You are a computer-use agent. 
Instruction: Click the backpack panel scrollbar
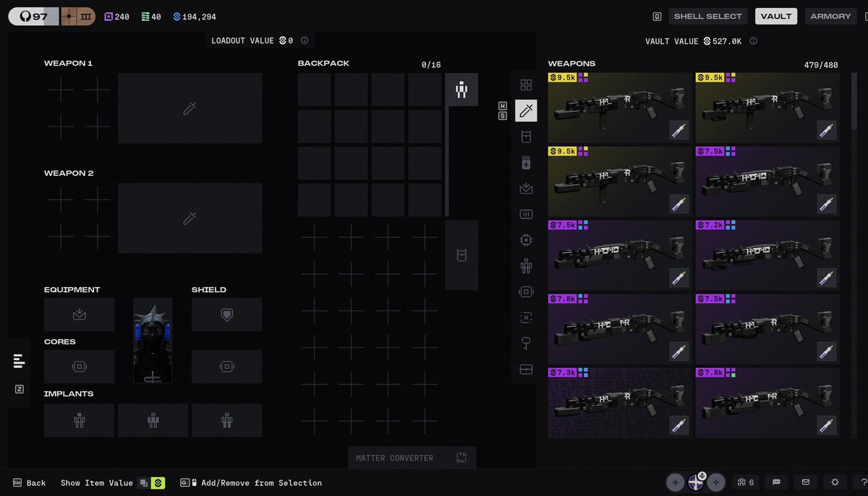pos(446,162)
